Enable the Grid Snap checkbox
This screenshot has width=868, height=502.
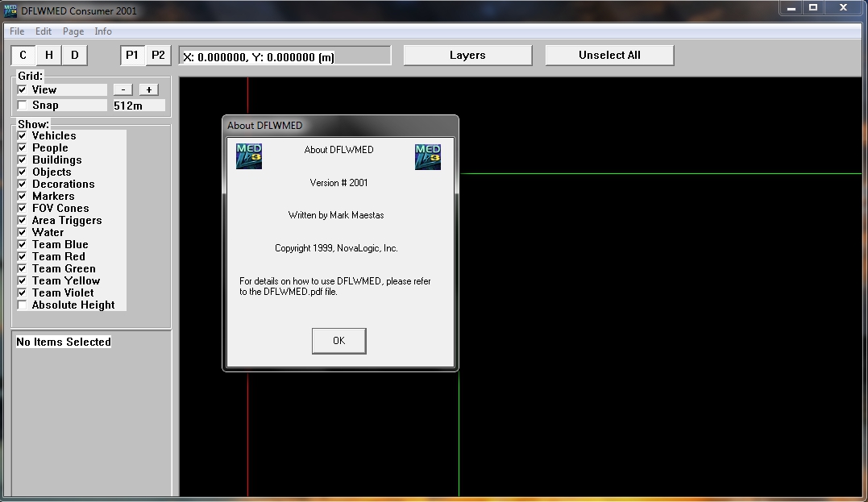click(22, 106)
